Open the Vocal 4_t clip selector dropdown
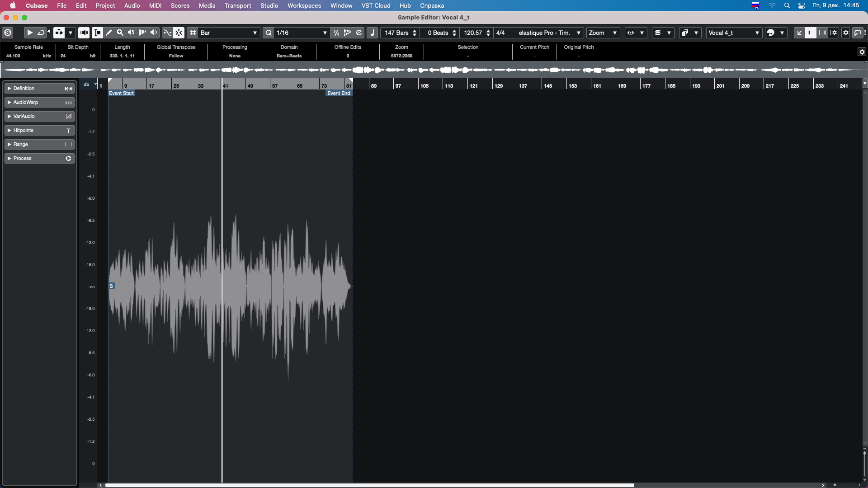Screen dimensions: 868x488 coord(734,33)
